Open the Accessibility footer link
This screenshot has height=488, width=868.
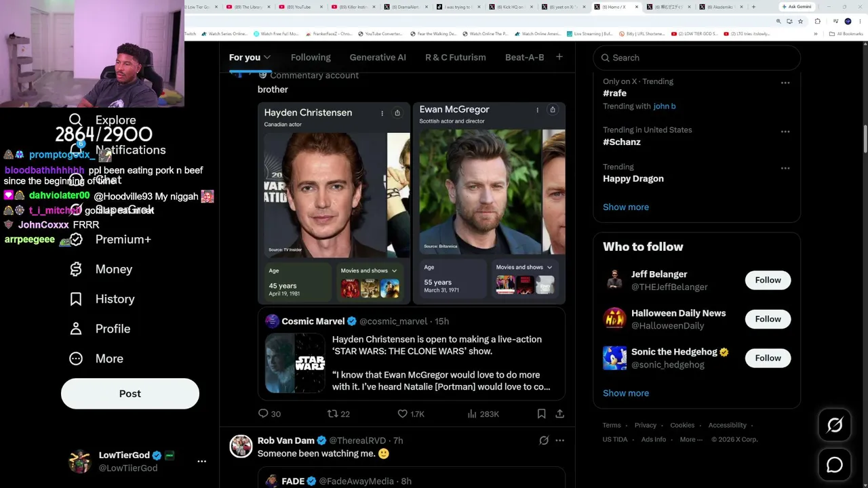coord(728,426)
